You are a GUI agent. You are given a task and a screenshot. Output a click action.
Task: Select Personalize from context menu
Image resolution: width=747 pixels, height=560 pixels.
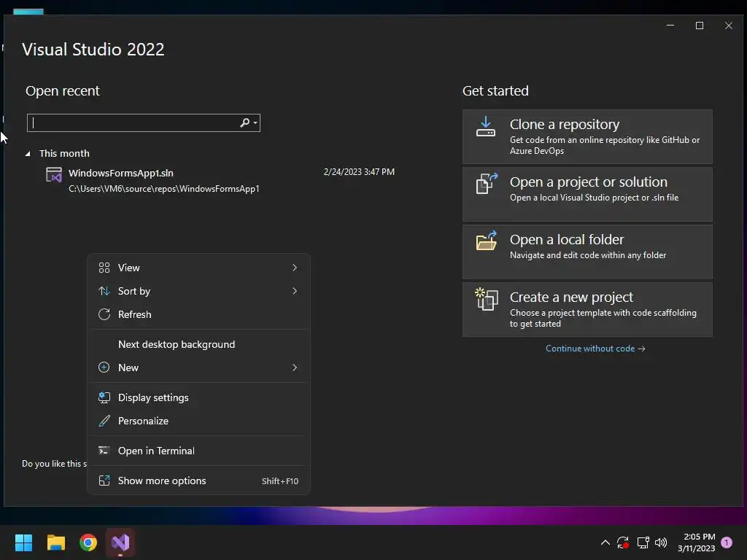198,421
